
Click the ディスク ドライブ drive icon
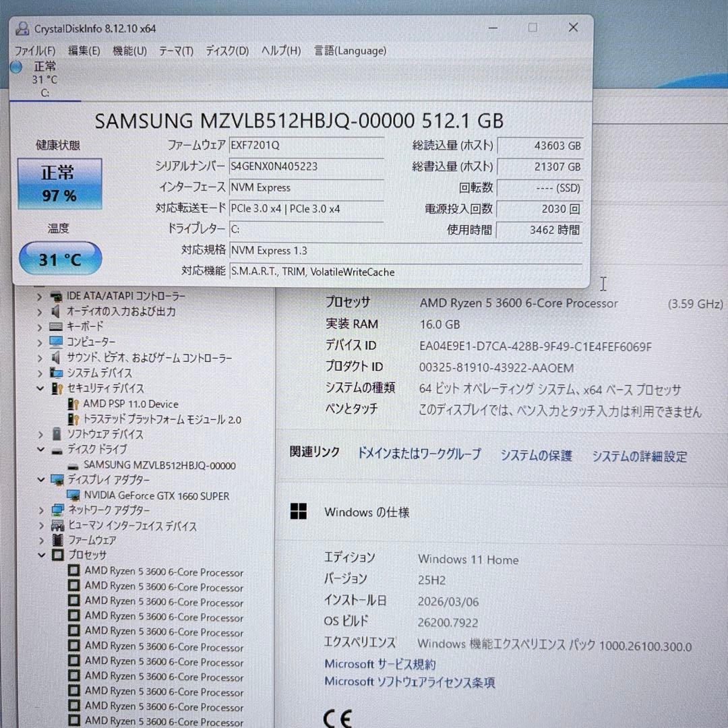[x=57, y=450]
